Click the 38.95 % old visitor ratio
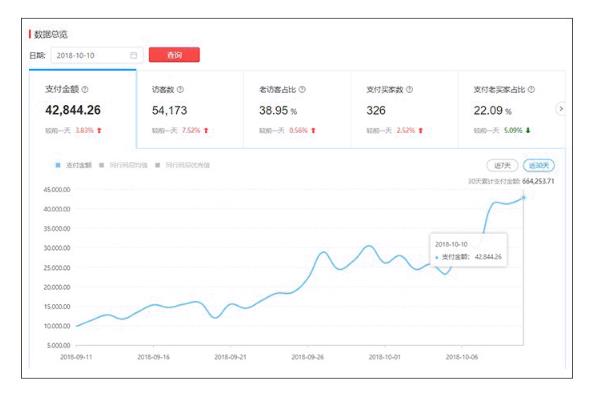This screenshot has width=590, height=396. (278, 110)
